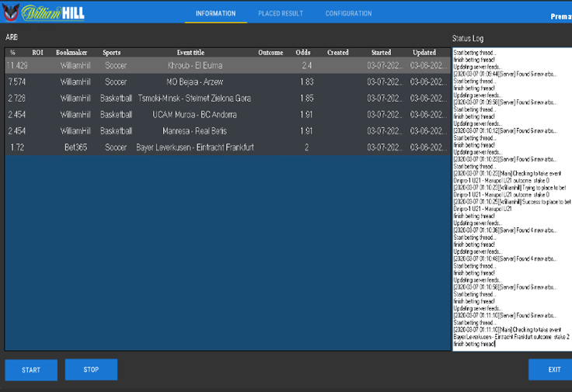
Task: Click WilliamHill cell in UCAM Murcia row
Action: click(75, 115)
